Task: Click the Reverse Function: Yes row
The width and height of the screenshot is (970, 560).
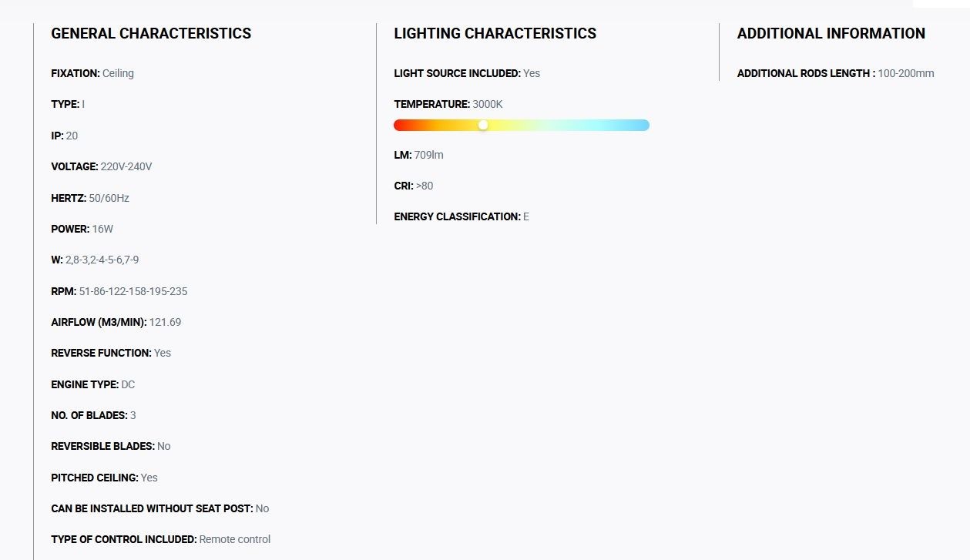Action: (x=111, y=353)
